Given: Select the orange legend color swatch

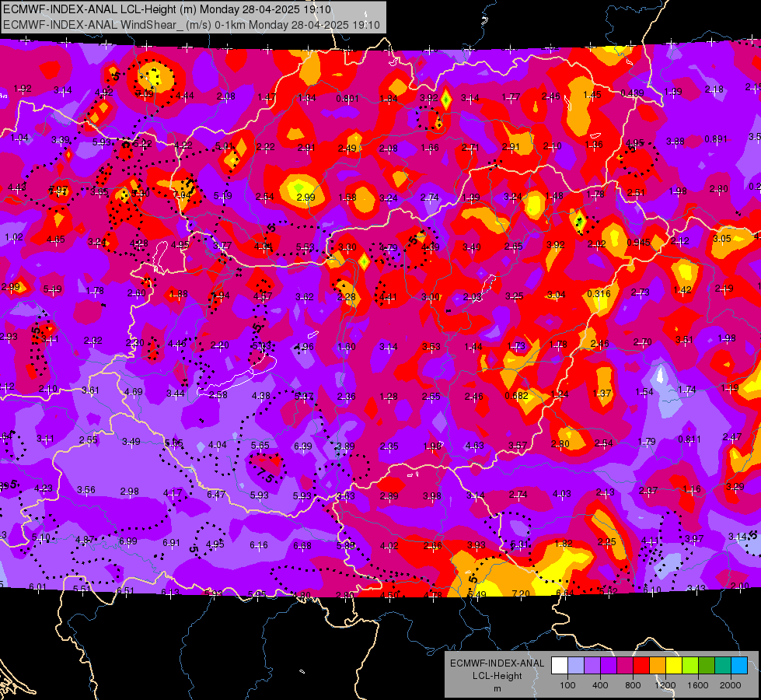Looking at the screenshot, I should pyautogui.click(x=658, y=666).
